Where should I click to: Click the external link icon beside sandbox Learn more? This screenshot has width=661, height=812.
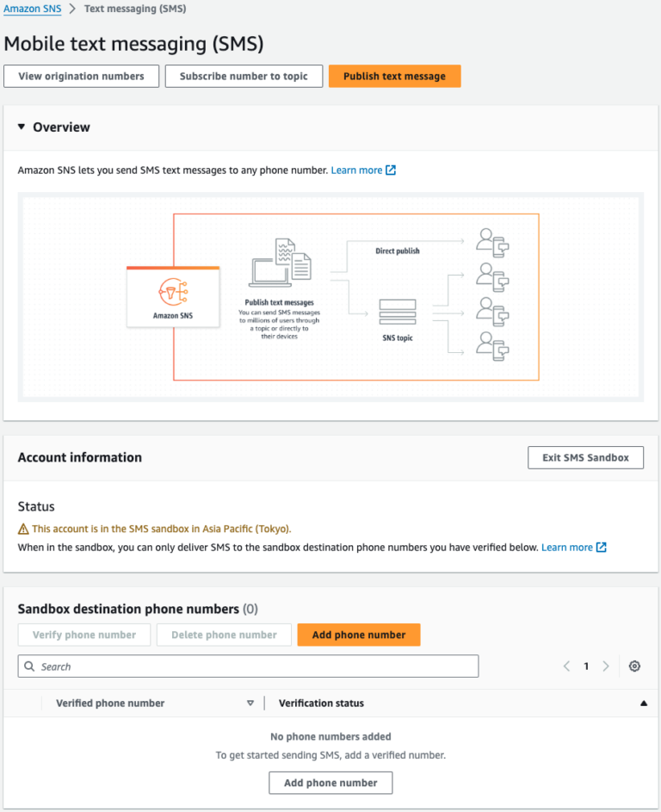tap(602, 546)
